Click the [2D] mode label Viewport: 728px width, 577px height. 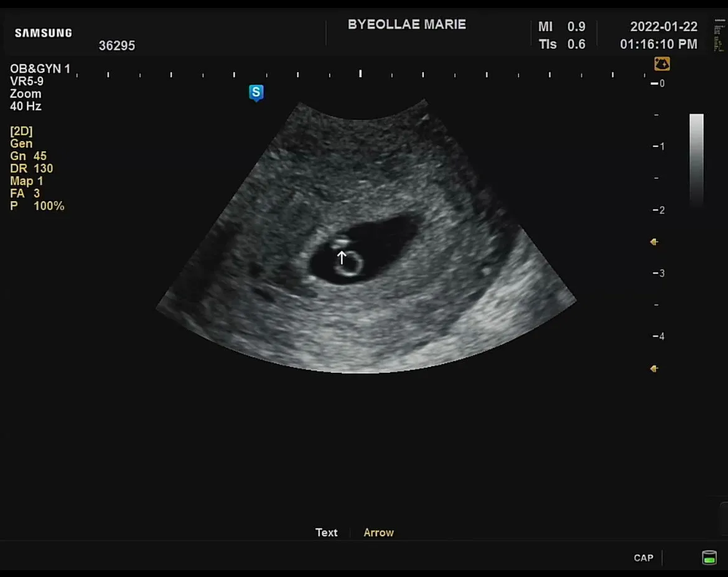[x=21, y=131]
